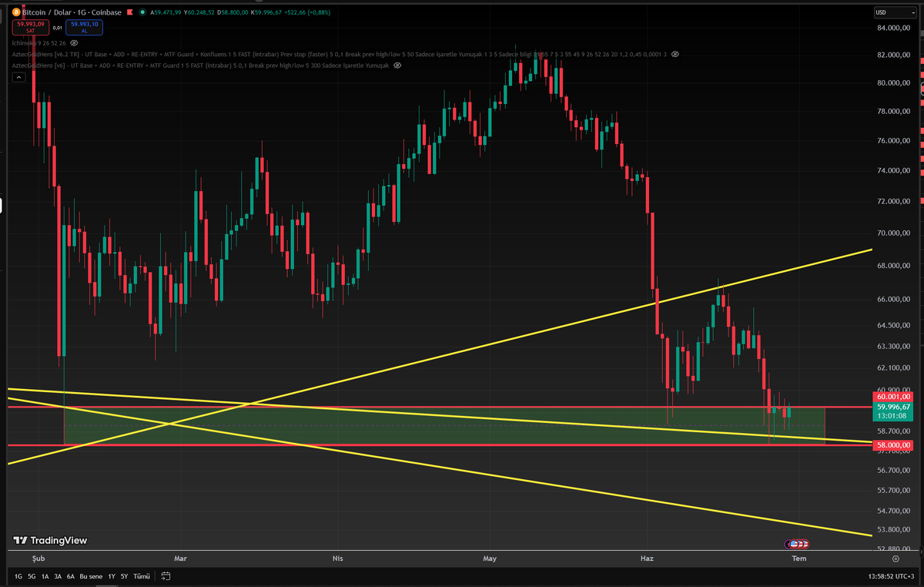
Task: Click the Haz label on time axis
Action: click(647, 558)
